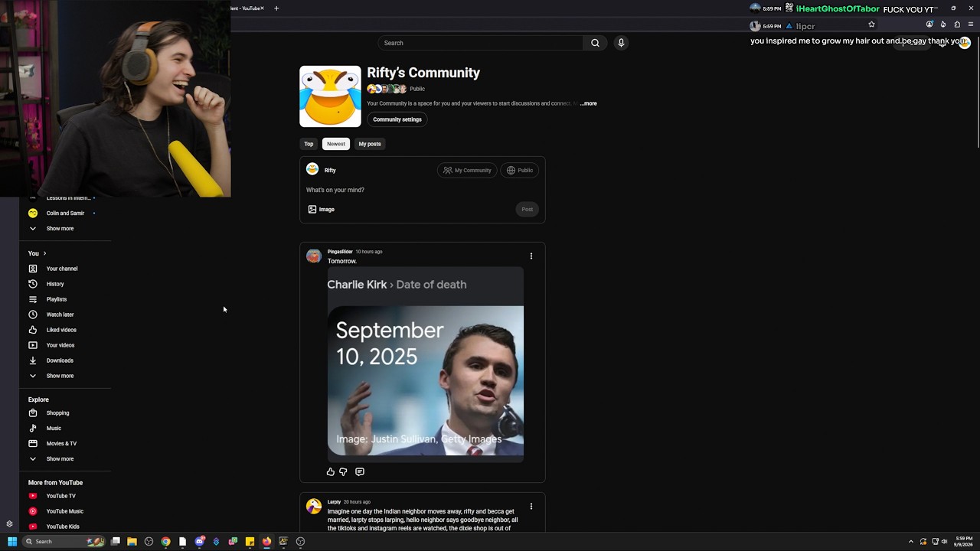Expand community description with ...more
Image resolution: width=980 pixels, height=551 pixels.
588,103
